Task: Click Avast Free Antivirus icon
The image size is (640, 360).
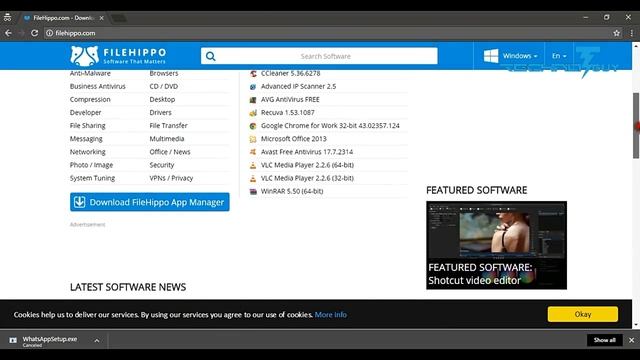Action: point(253,152)
